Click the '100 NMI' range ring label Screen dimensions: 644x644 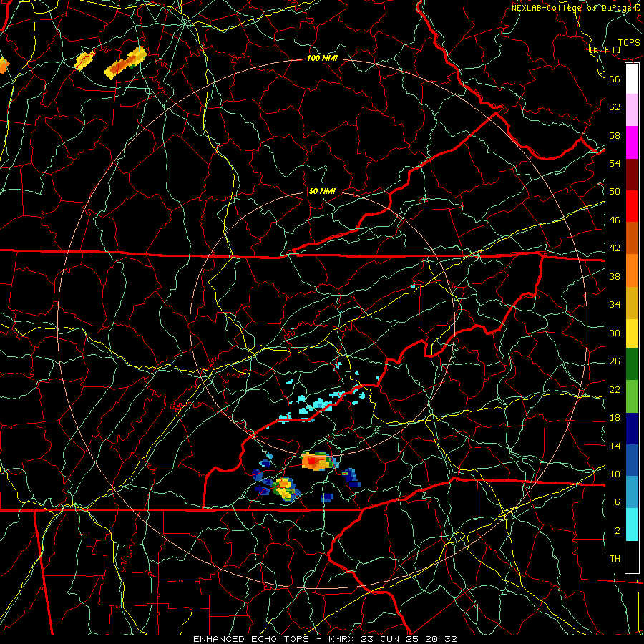coord(322,59)
